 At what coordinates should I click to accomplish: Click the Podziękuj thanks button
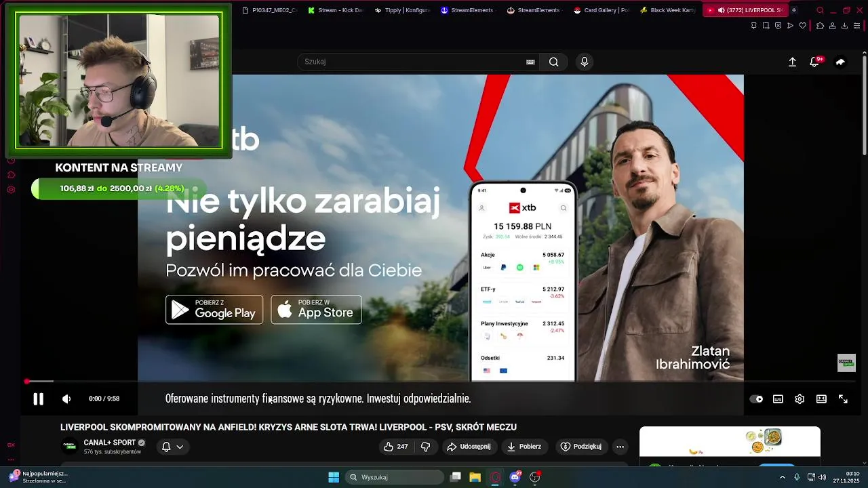pyautogui.click(x=581, y=447)
